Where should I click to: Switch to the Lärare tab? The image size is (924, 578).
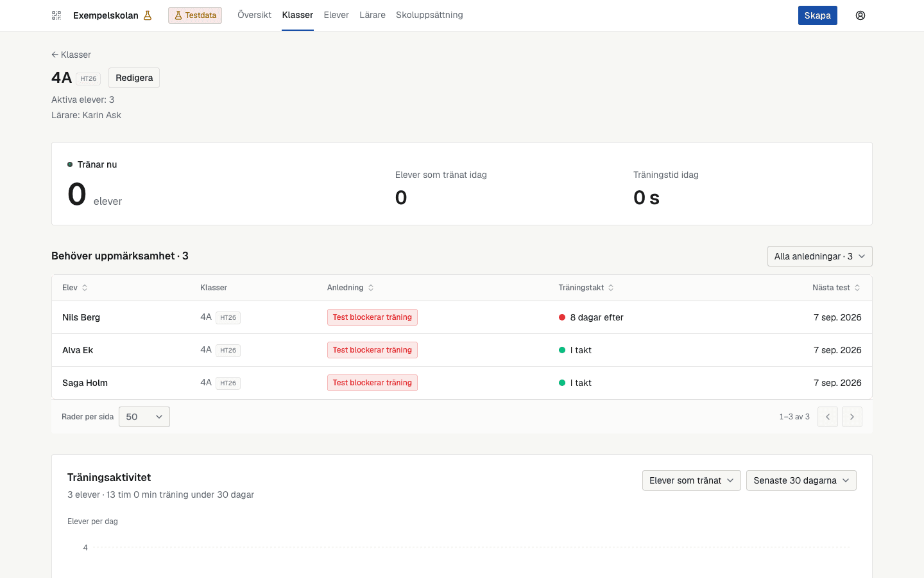point(372,15)
